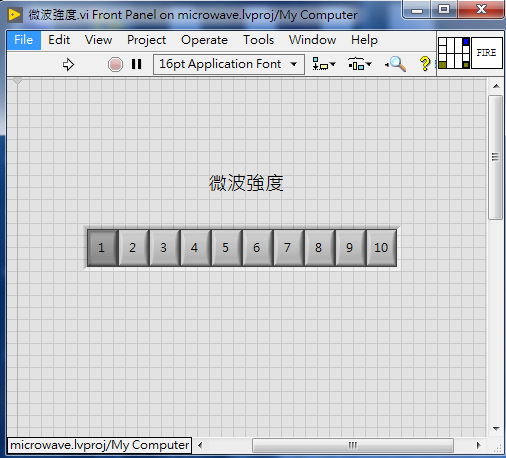Screen dimensions: 506x458
Task: Toggle microwave power button 10
Action: tap(381, 248)
